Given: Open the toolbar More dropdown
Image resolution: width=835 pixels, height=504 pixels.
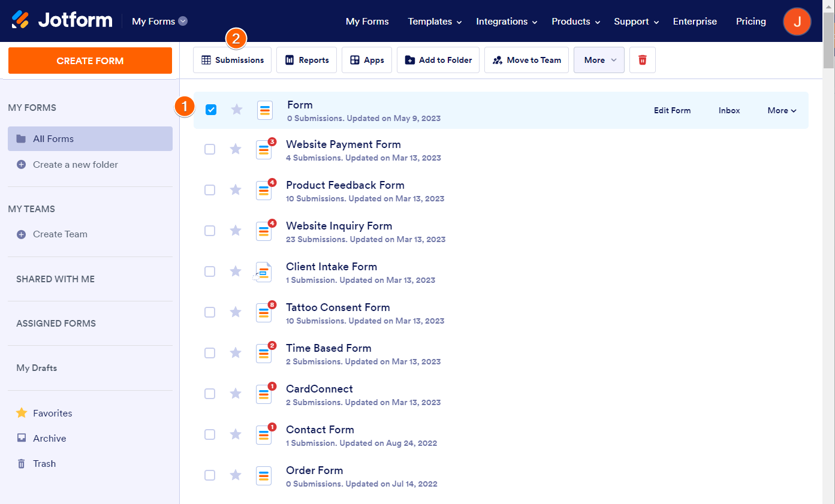Looking at the screenshot, I should point(599,60).
